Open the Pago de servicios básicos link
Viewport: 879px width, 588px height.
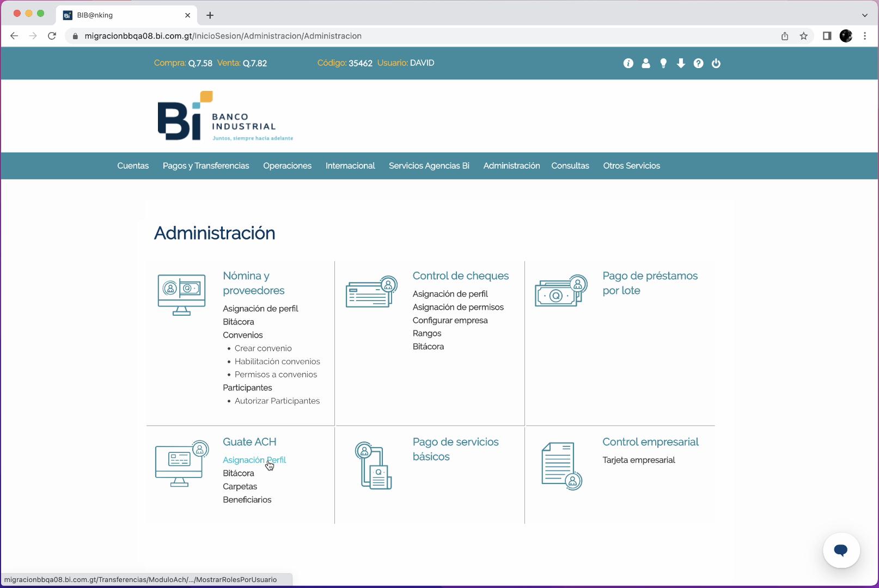[x=456, y=449]
